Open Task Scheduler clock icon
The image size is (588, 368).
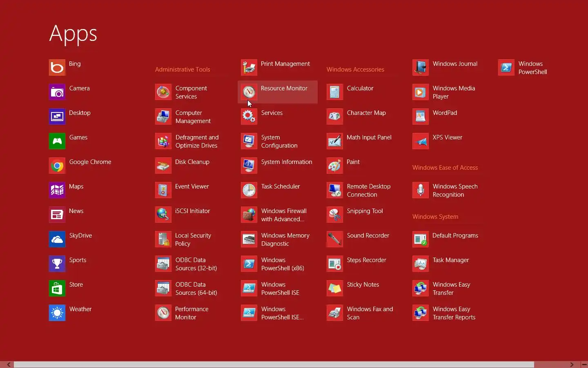249,190
